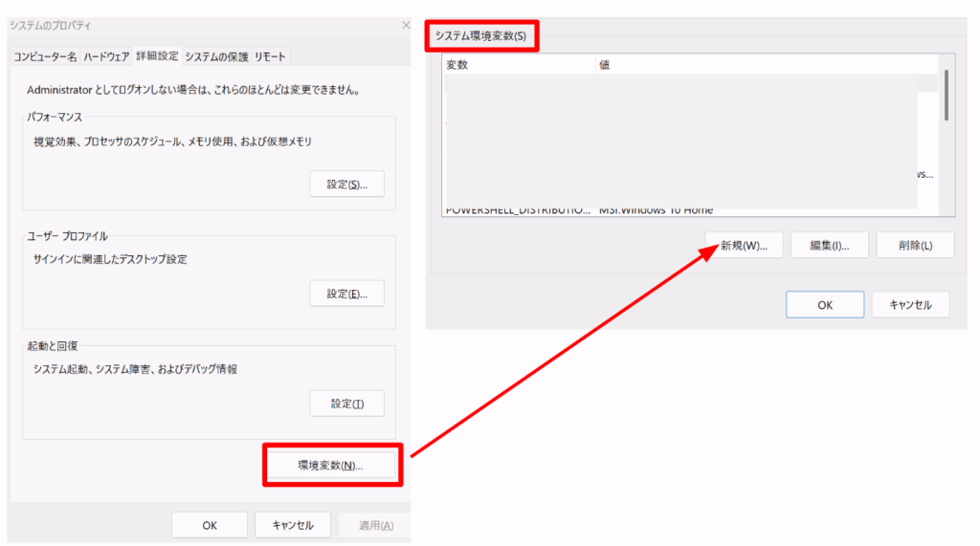The image size is (980, 546).
Task: Open the ハードウェア tab
Action: coord(105,56)
